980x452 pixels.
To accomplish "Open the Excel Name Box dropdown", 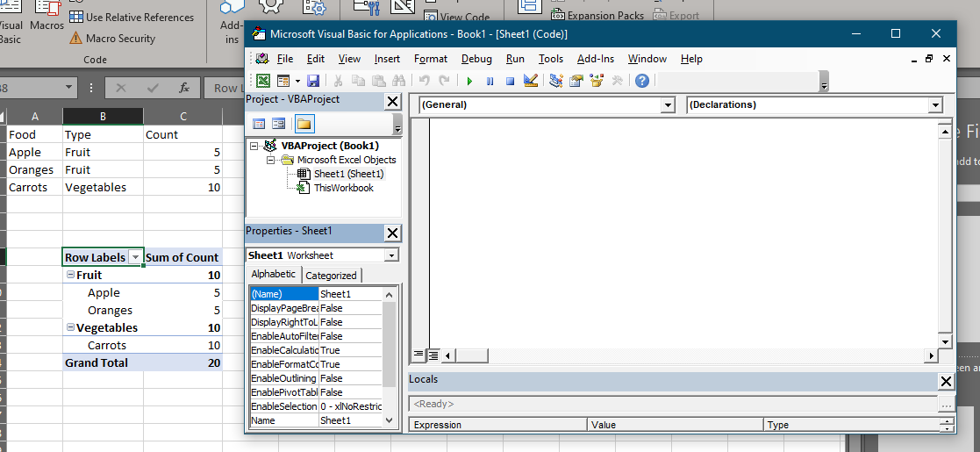I will (x=68, y=88).
